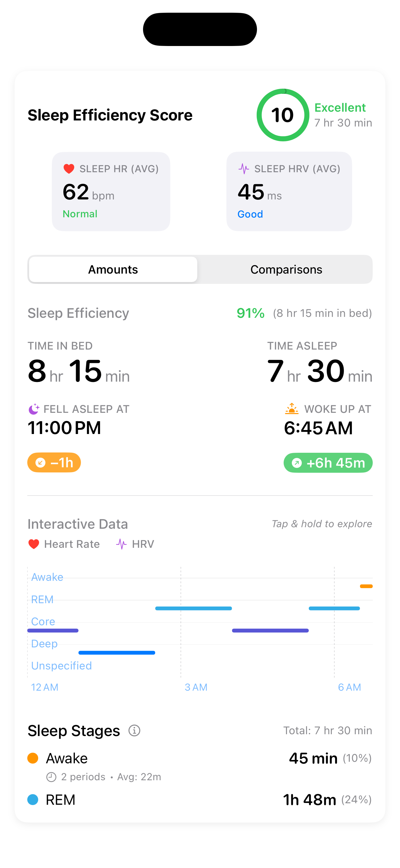
Task: Switch to the Comparisons tab
Action: coord(286,270)
